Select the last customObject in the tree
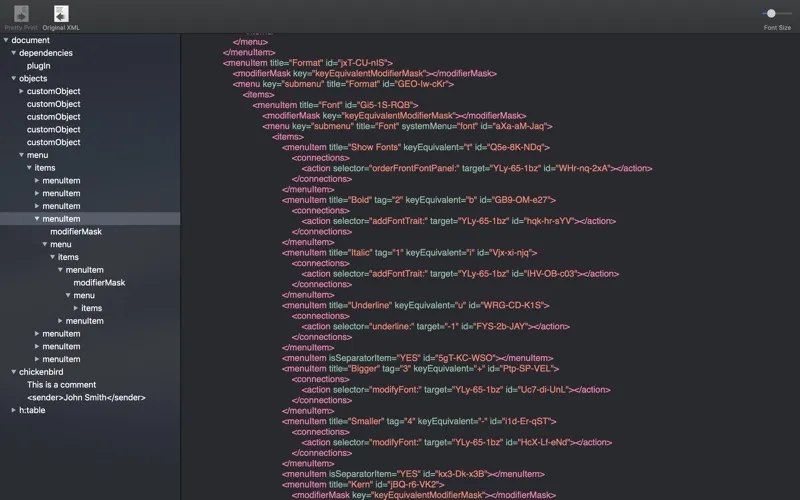This screenshot has width=800, height=500. 53,142
